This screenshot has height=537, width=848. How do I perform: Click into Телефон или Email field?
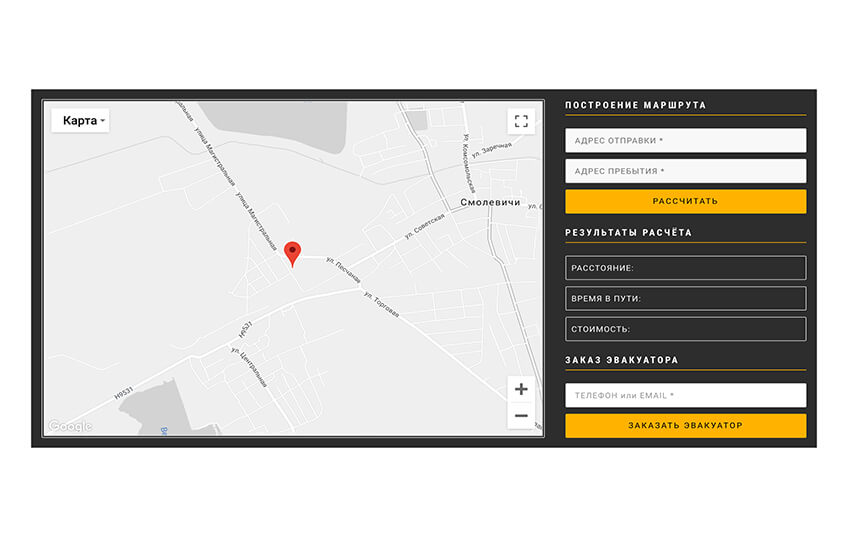pyautogui.click(x=685, y=396)
